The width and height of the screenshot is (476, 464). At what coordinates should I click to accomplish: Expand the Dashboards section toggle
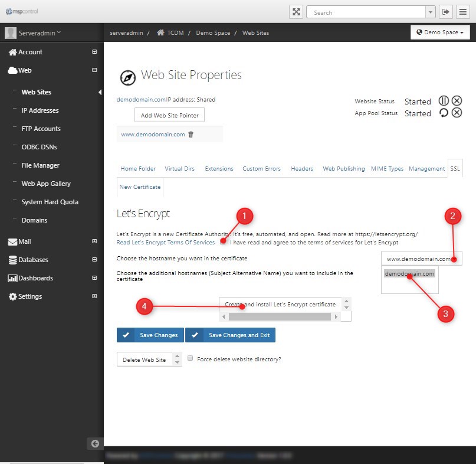pos(94,277)
